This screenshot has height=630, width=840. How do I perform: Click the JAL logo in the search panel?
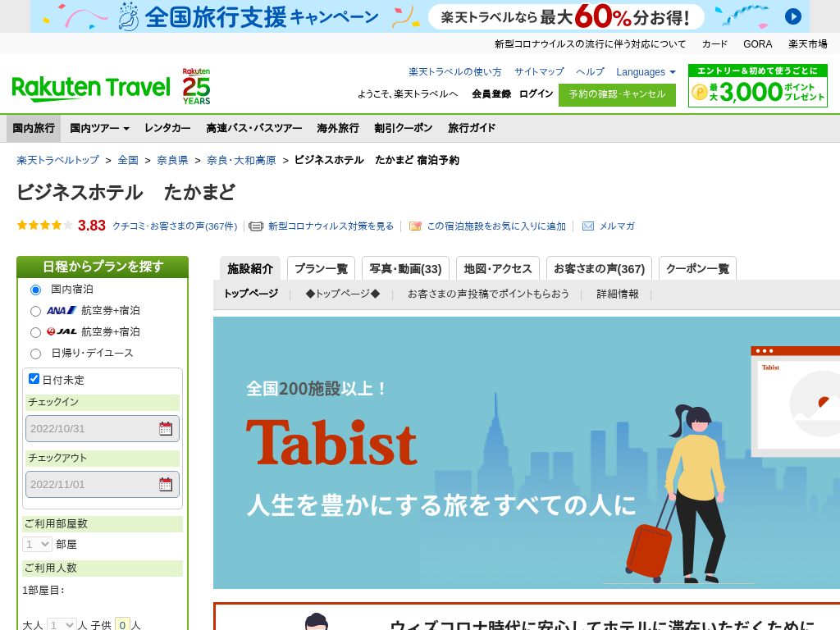(x=62, y=331)
